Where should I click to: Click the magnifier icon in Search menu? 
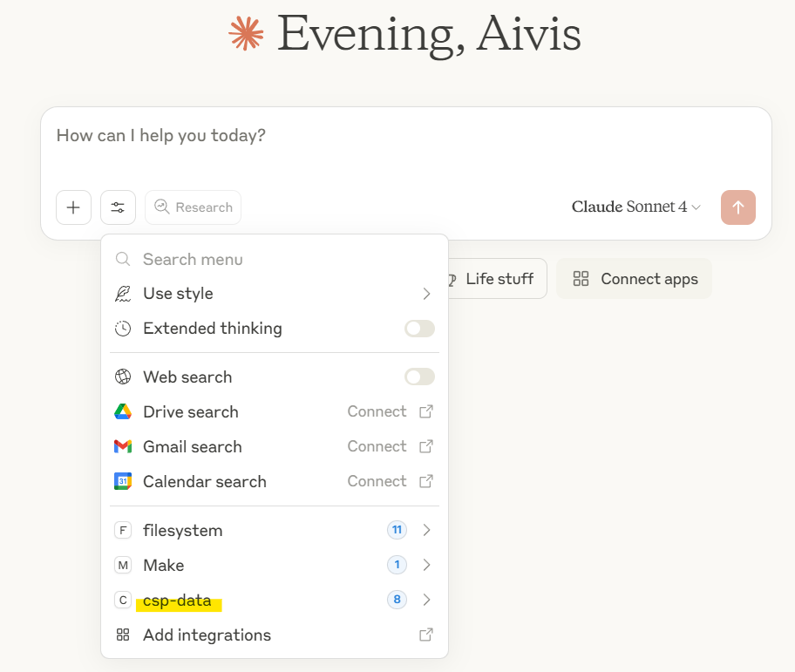(123, 260)
